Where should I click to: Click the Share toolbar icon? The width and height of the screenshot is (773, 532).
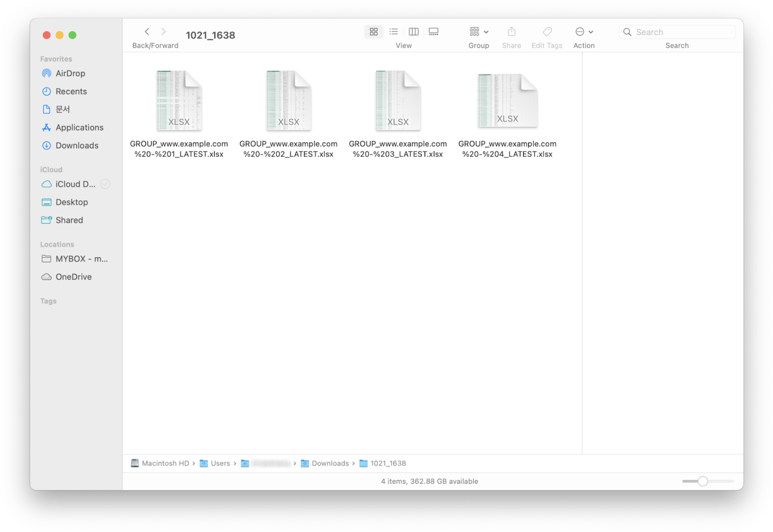(511, 32)
